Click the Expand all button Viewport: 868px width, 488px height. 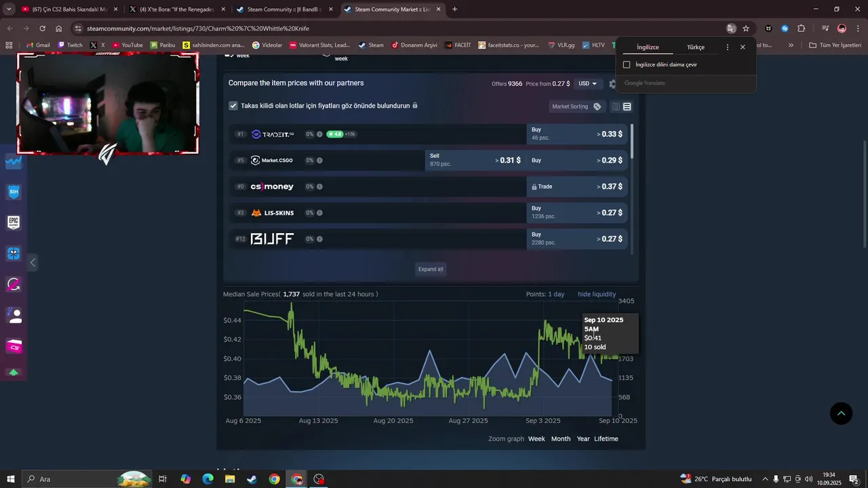tap(431, 269)
